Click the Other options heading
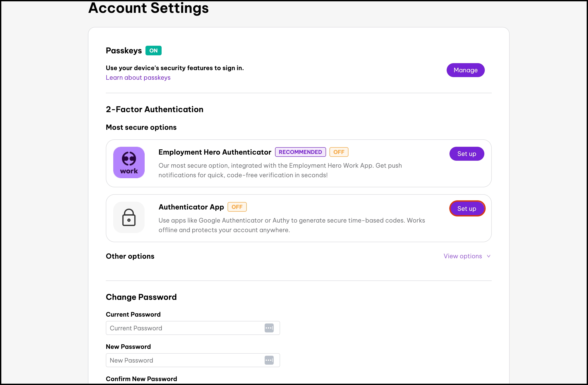 [x=130, y=256]
